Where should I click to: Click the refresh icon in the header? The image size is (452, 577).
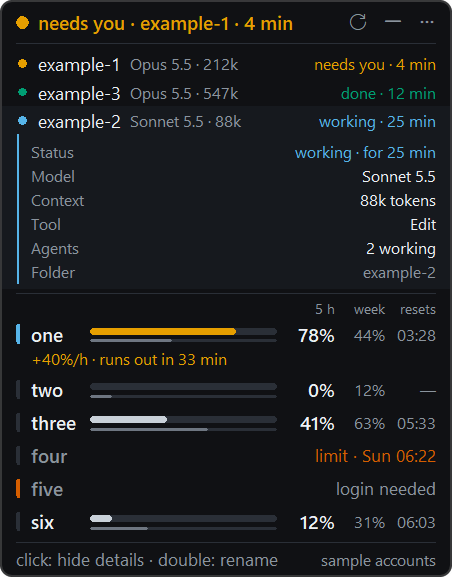pyautogui.click(x=358, y=22)
